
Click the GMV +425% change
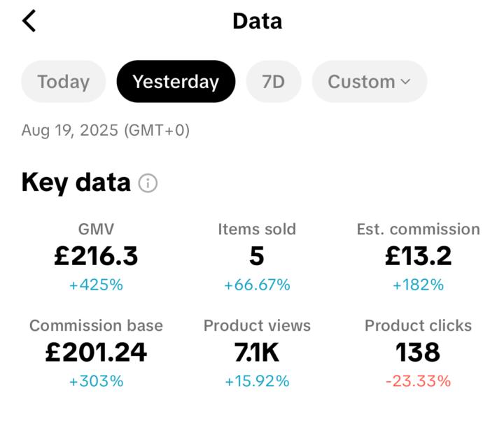click(x=96, y=285)
